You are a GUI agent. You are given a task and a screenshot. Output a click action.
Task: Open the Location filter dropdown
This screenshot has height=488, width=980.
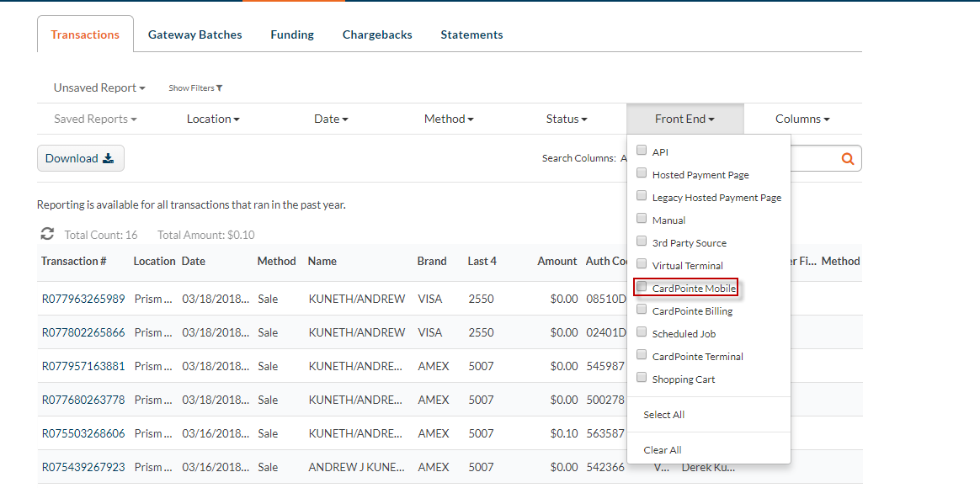213,119
